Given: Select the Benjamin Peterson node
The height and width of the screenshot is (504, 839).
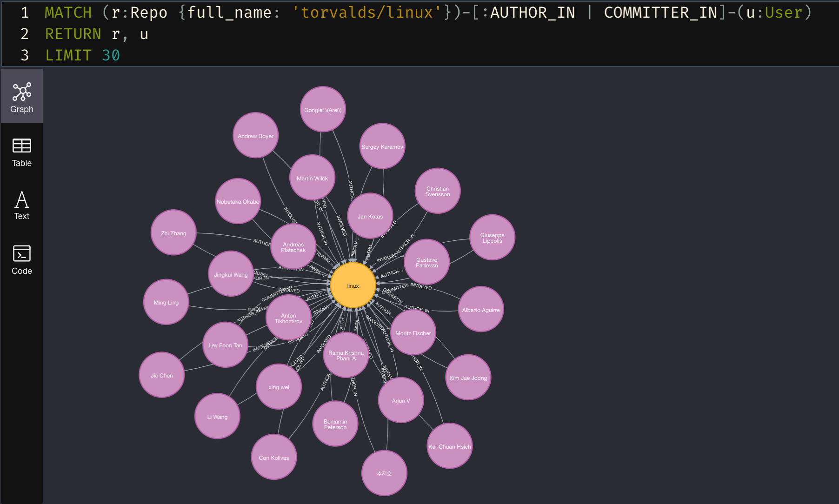Looking at the screenshot, I should tap(335, 424).
